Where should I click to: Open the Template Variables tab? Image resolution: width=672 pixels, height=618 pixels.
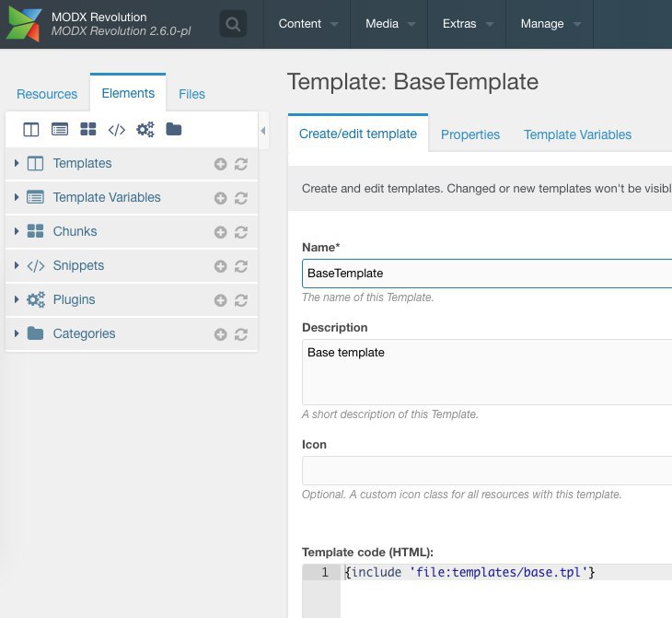pos(577,134)
